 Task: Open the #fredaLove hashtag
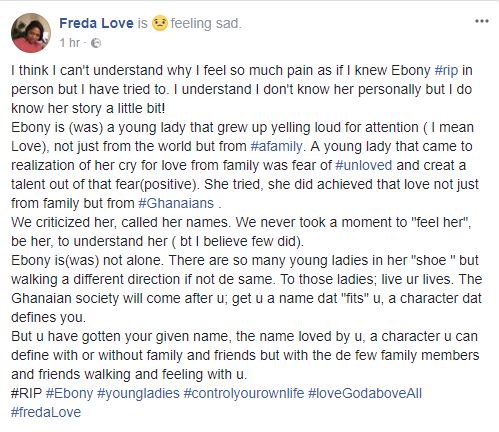pos(46,412)
